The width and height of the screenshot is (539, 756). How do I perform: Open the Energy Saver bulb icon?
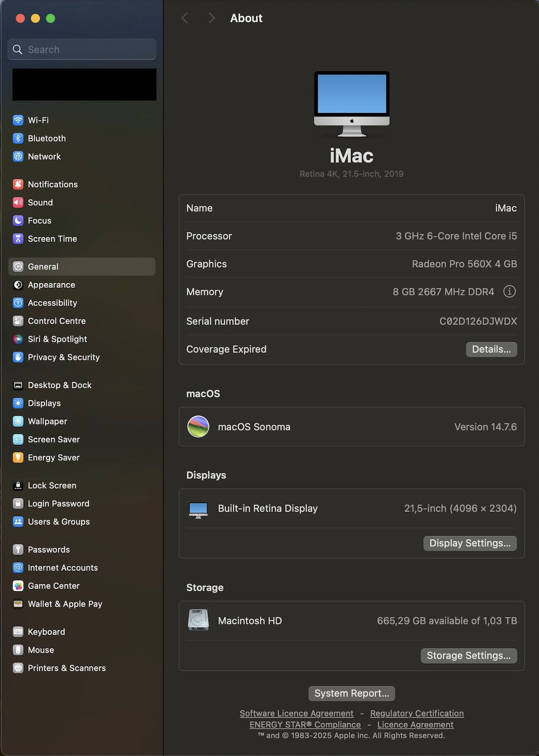[18, 457]
